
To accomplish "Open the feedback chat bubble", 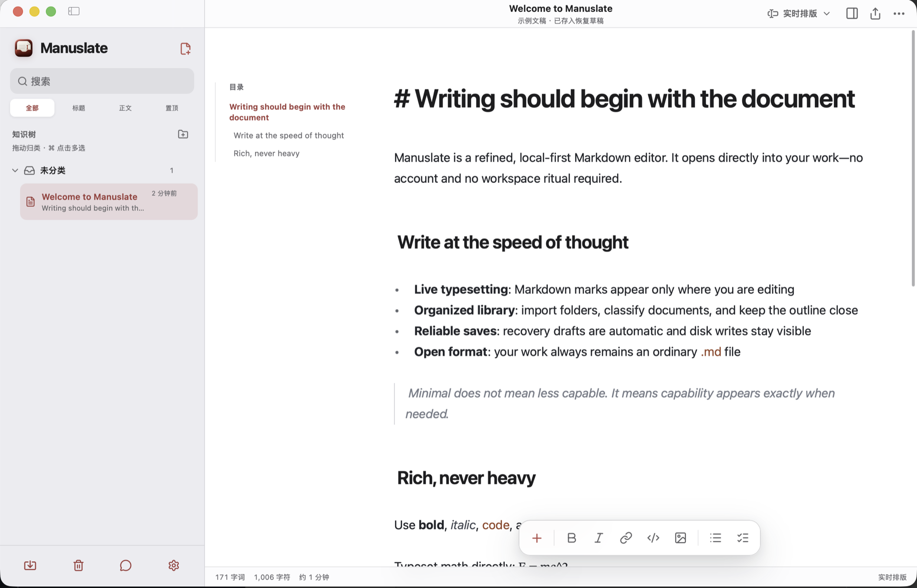I will tap(126, 566).
